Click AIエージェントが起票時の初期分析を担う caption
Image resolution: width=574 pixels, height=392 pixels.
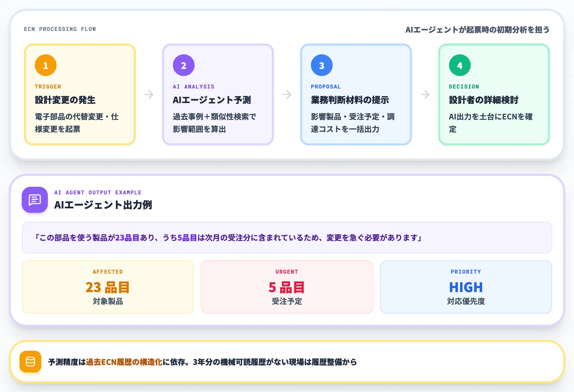[478, 30]
